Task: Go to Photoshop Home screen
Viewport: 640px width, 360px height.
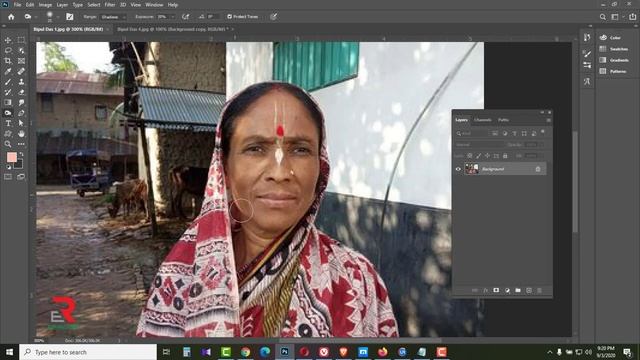Action: [x=11, y=17]
